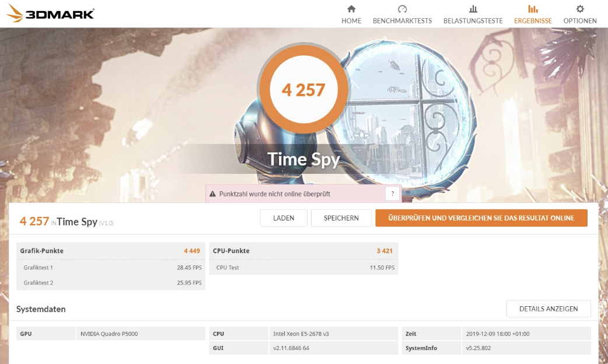Go to the HOME tab label
Image resolution: width=608 pixels, height=364 pixels.
click(351, 21)
